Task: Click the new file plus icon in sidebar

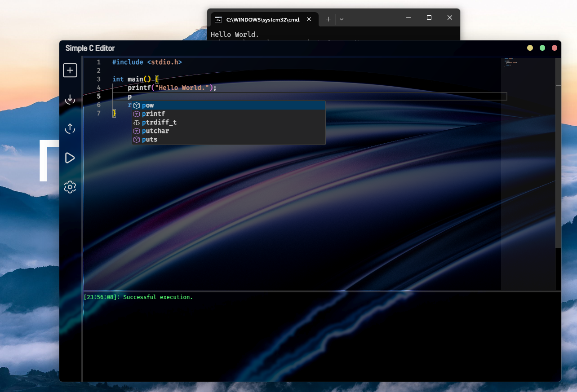Action: (70, 70)
